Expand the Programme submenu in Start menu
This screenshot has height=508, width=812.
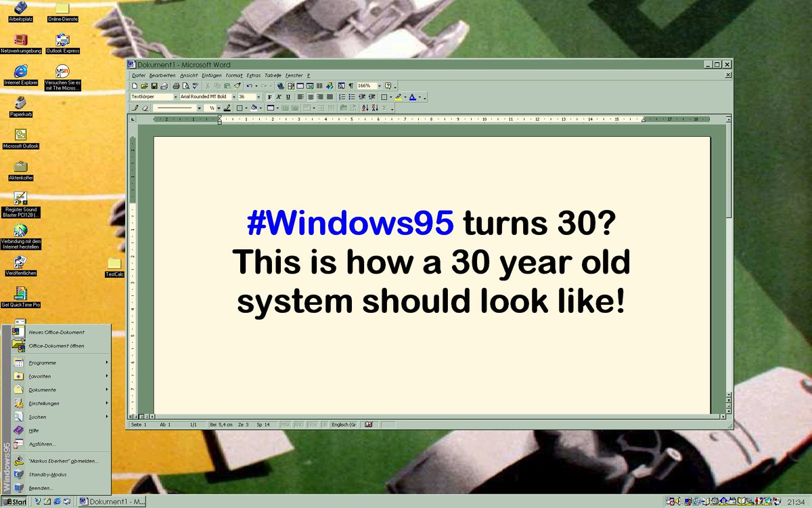[x=61, y=362]
